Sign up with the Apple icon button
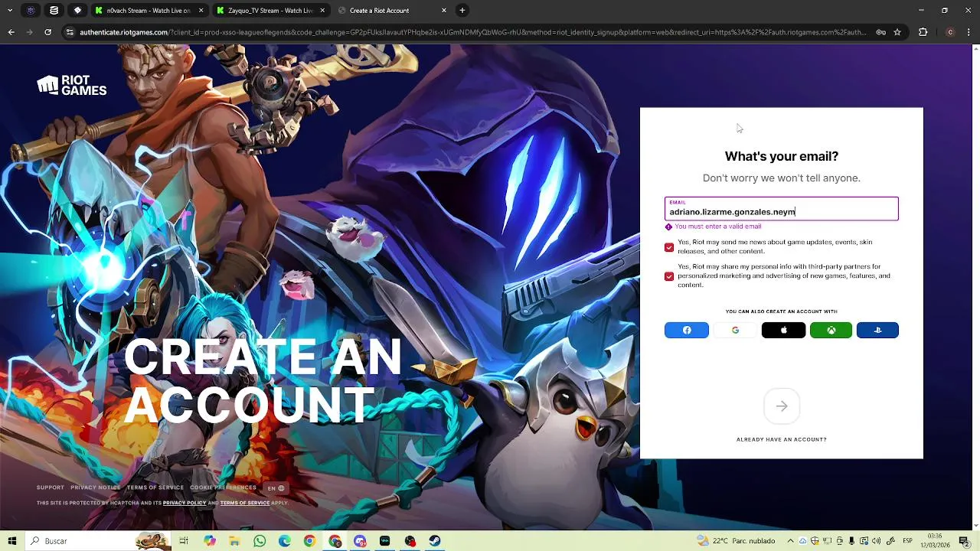This screenshot has width=980, height=551. pos(783,330)
